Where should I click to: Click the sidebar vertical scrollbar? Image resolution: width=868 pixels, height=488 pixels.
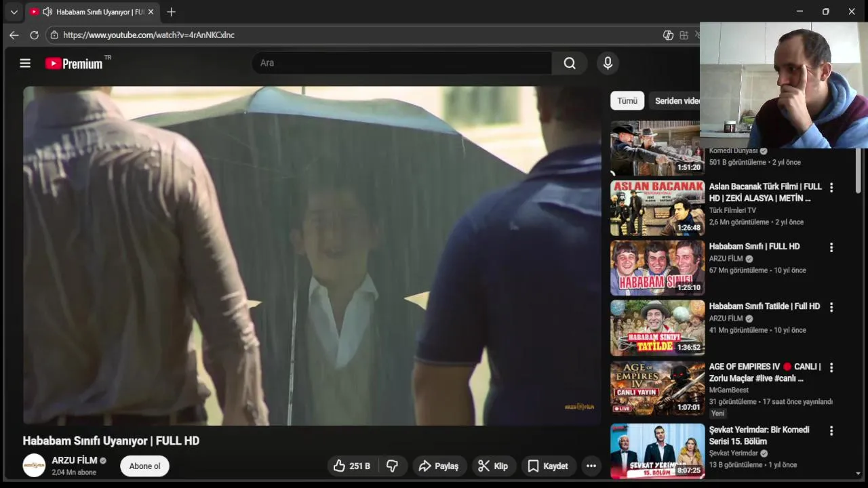coord(859,169)
